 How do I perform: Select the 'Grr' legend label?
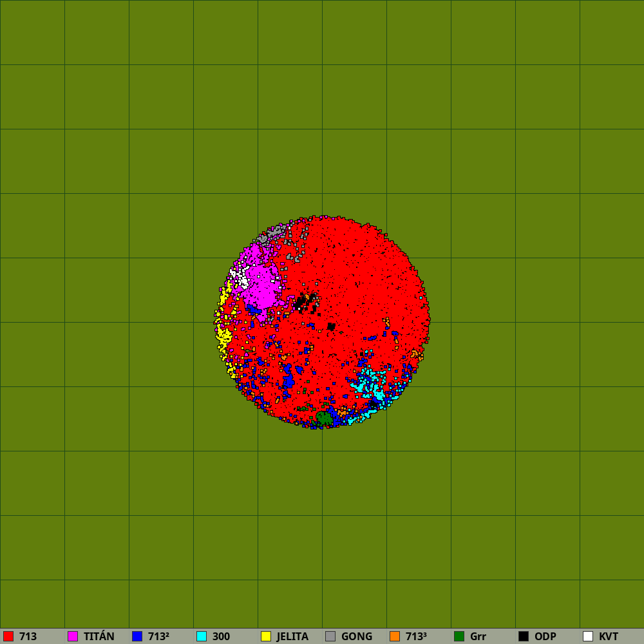(478, 636)
